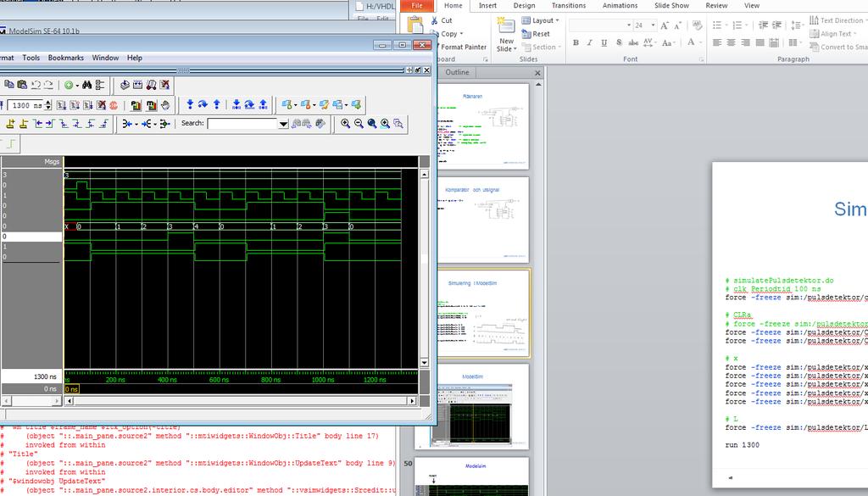Click Zoom In on Active Cursor icon
This screenshot has height=496, width=868.
pyautogui.click(x=386, y=124)
